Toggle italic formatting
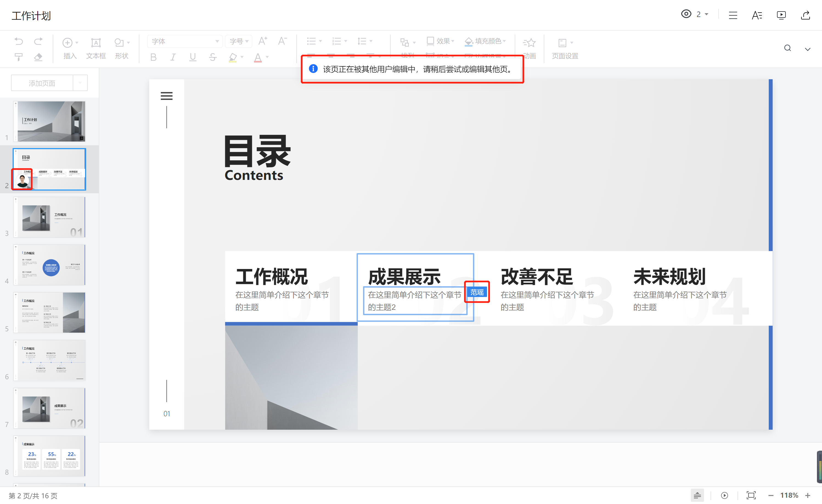The width and height of the screenshot is (822, 504). coord(173,57)
